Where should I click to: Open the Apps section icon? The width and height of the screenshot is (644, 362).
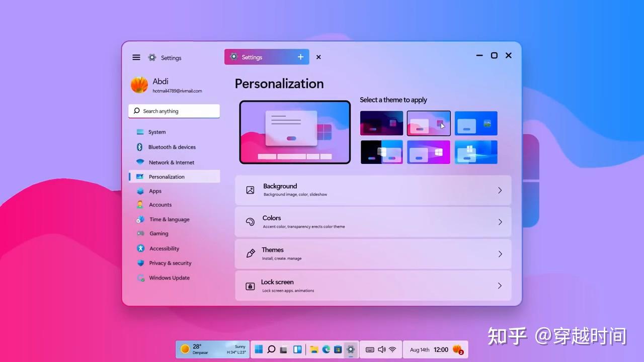(140, 191)
